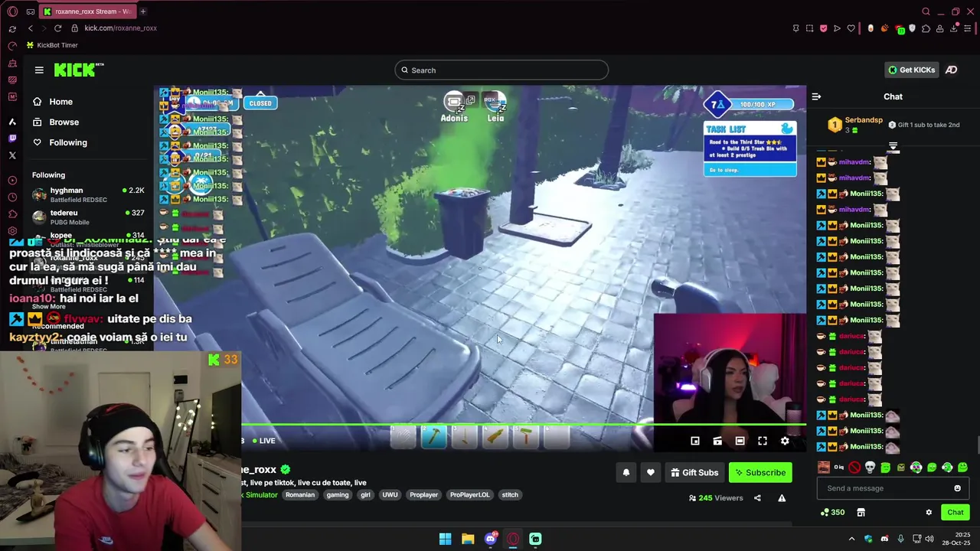Open the clip creation icon on player
This screenshot has width=980, height=551.
pyautogui.click(x=717, y=441)
